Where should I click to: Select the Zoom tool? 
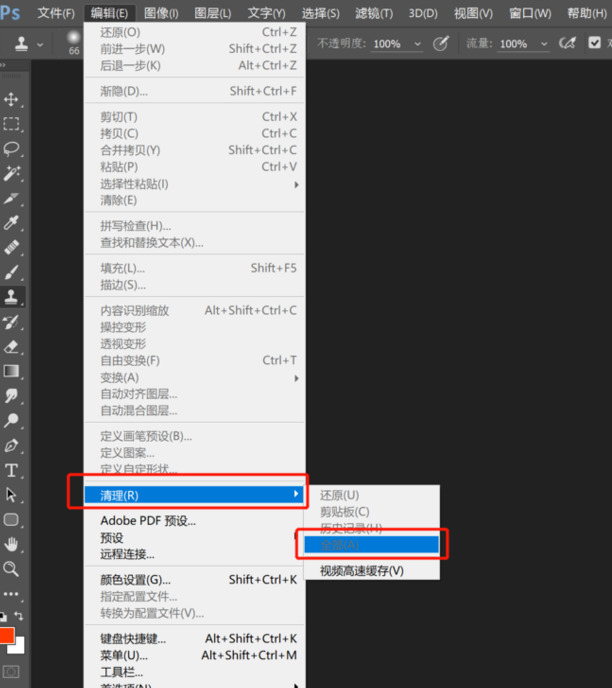[11, 569]
